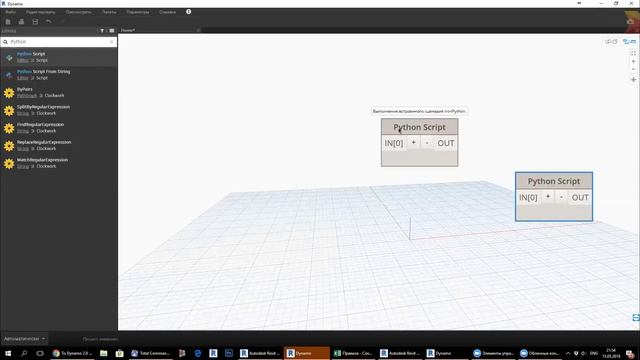Click the sun icon beside ByPairs
Image resolution: width=640 pixels, height=360 pixels.
[x=9, y=93]
